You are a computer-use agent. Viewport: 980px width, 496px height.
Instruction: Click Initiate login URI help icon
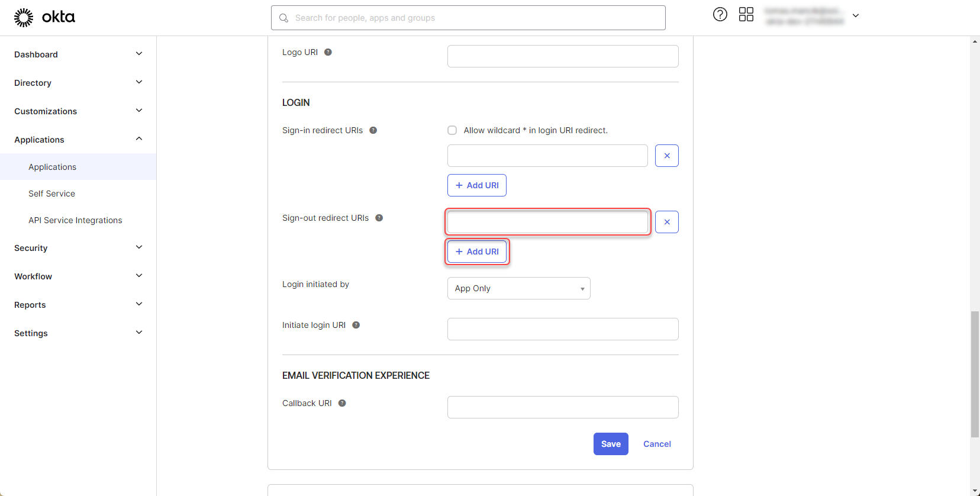pos(356,325)
